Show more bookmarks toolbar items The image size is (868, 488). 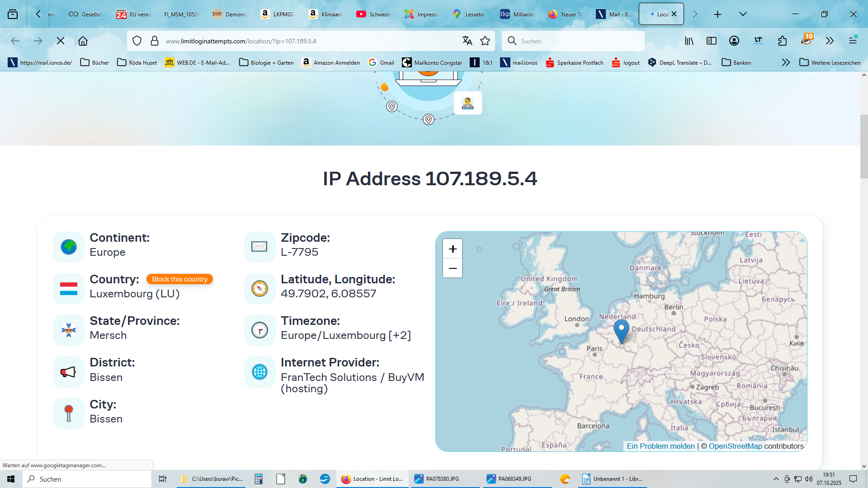click(786, 62)
